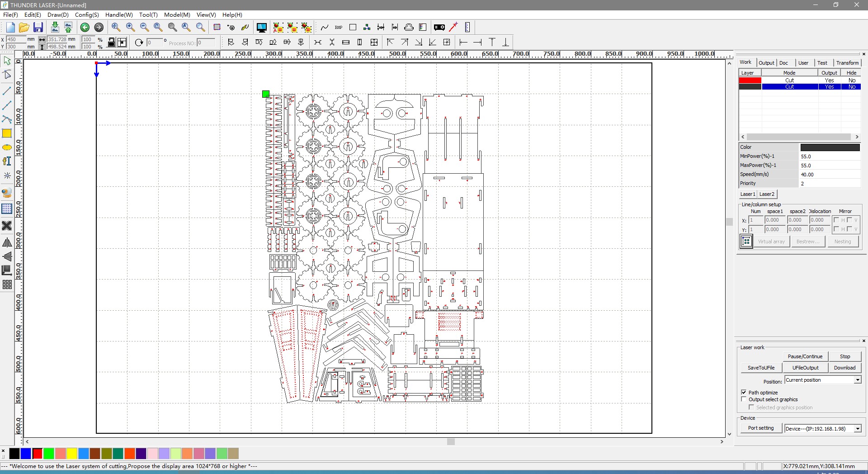Select Laser2 parameters tab
Image resolution: width=868 pixels, height=474 pixels.
766,194
